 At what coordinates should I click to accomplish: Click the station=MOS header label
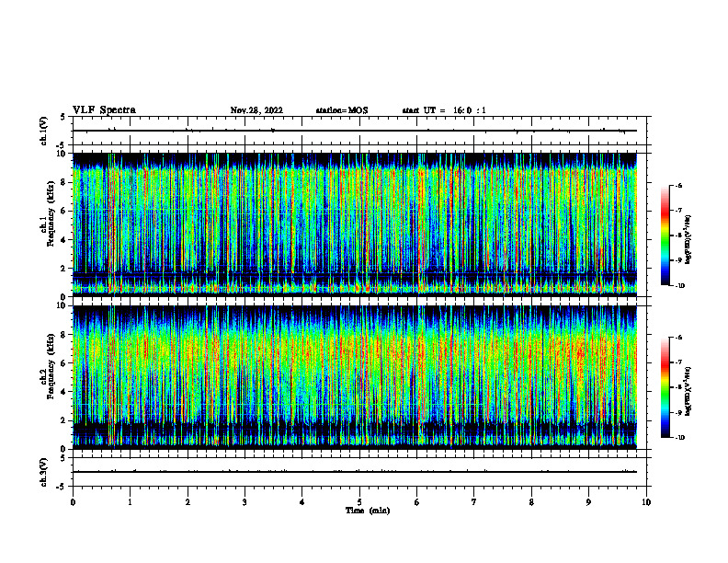(342, 110)
